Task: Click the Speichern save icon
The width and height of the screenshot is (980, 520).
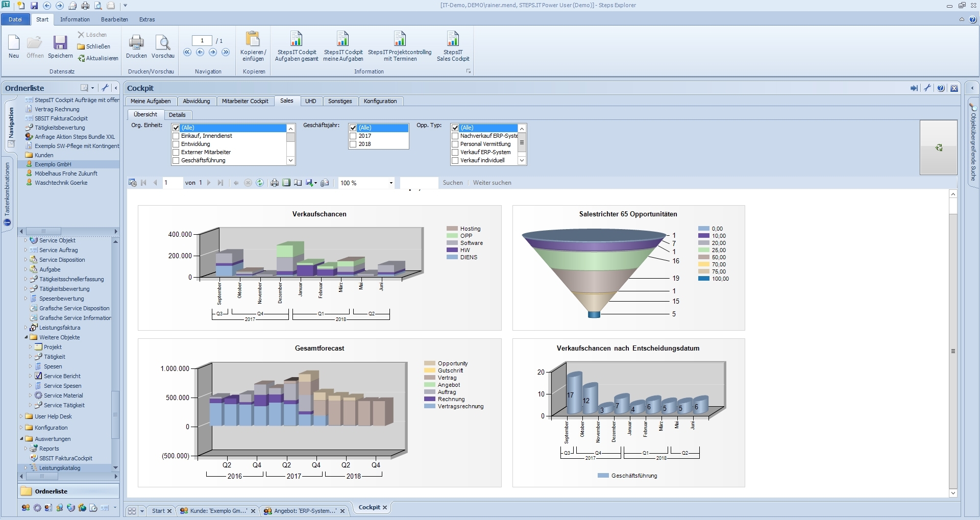Action: point(60,43)
